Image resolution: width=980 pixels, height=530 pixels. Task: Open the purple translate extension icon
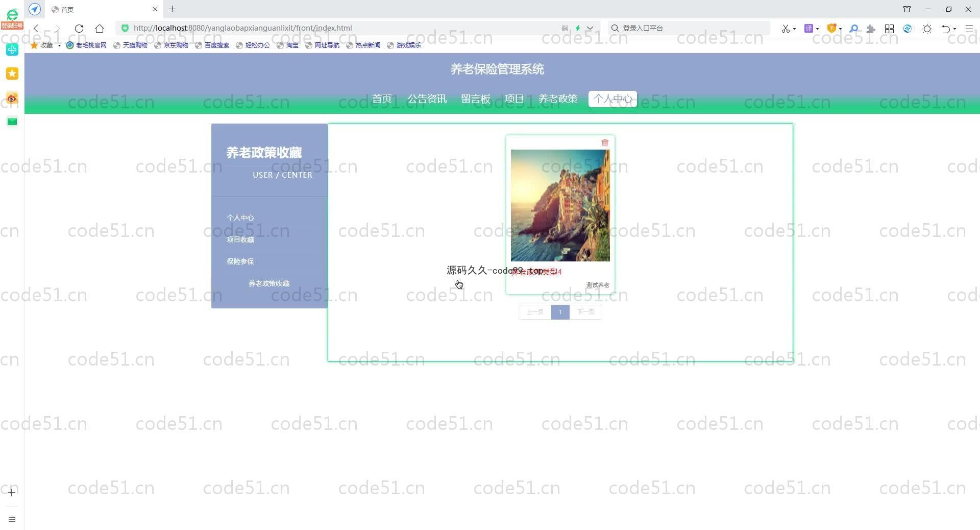coord(808,29)
